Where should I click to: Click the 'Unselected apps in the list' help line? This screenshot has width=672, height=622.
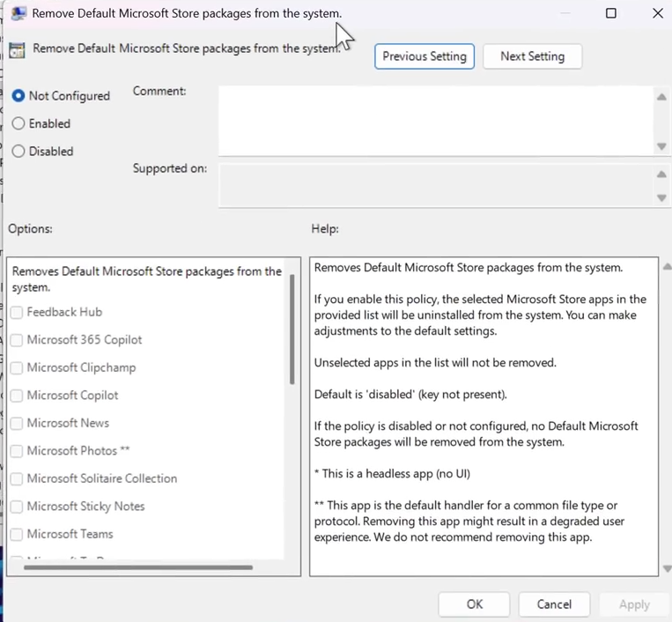pyautogui.click(x=435, y=363)
